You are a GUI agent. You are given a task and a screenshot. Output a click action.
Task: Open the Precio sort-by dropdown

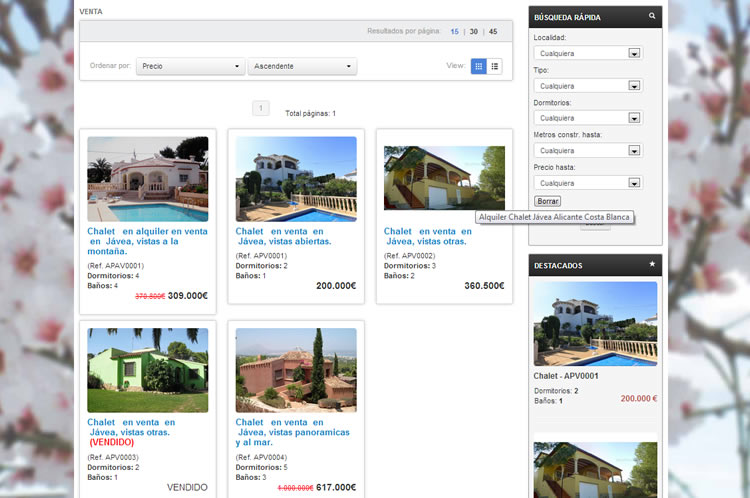[x=190, y=66]
